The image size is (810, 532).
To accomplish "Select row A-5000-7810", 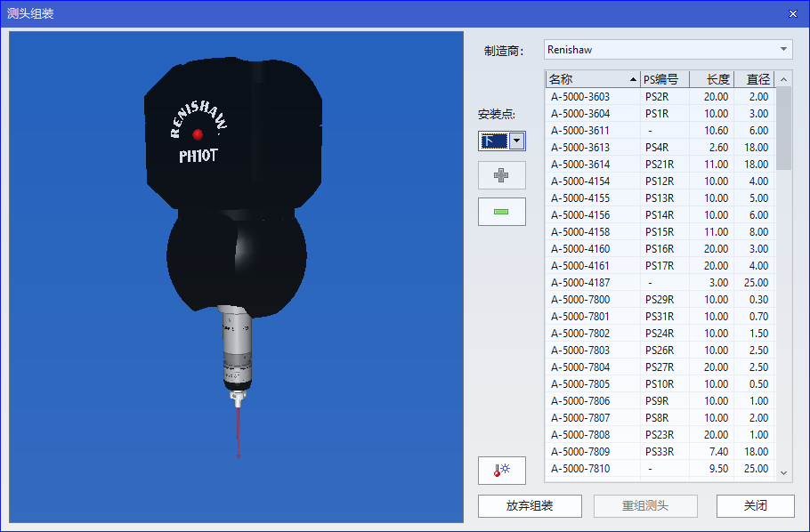I will tap(660, 469).
